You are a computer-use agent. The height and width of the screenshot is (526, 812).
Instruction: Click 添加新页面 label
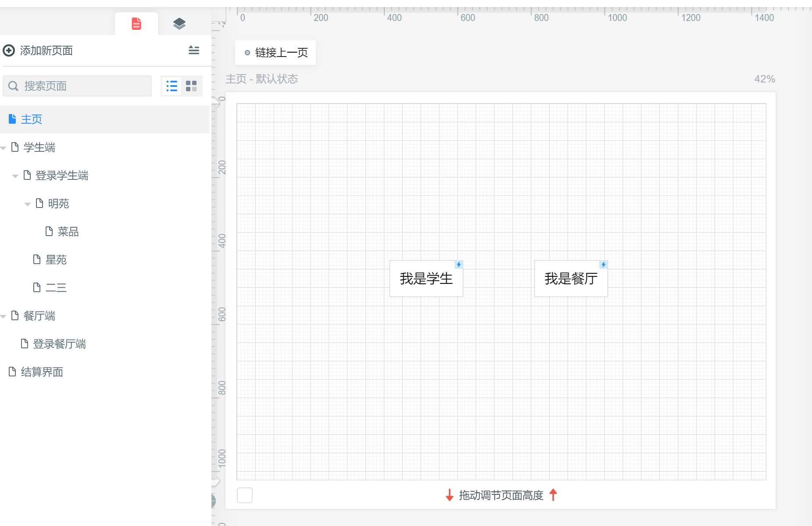(x=47, y=50)
